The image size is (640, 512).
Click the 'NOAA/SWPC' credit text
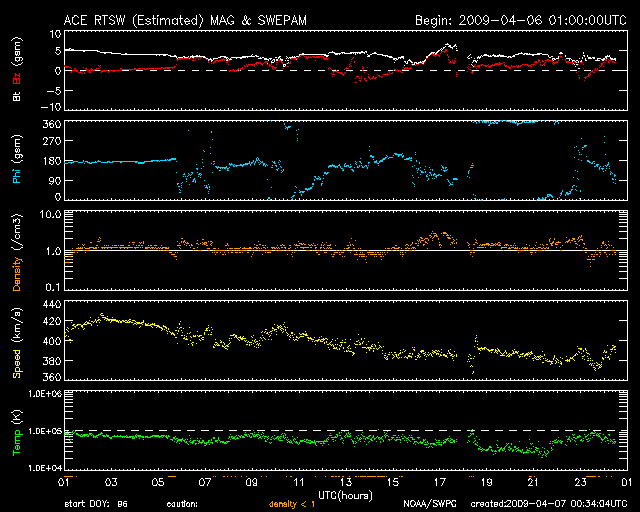pos(429,504)
